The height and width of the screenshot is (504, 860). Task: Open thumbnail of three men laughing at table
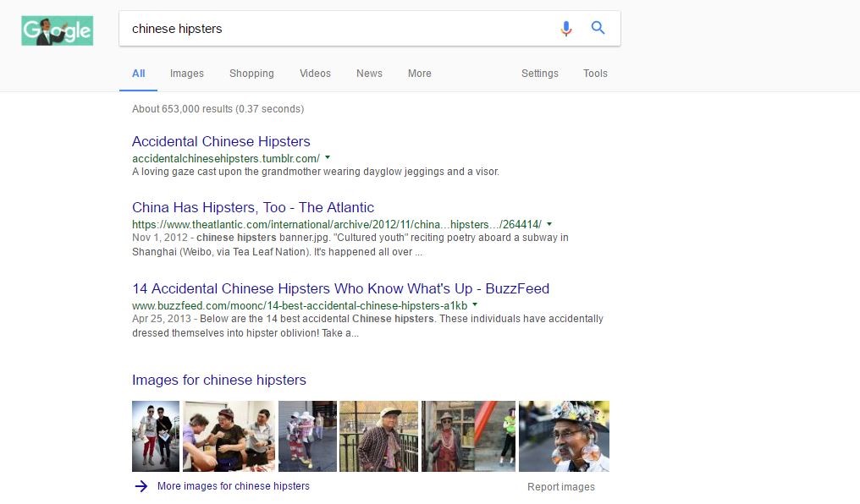[x=229, y=436]
